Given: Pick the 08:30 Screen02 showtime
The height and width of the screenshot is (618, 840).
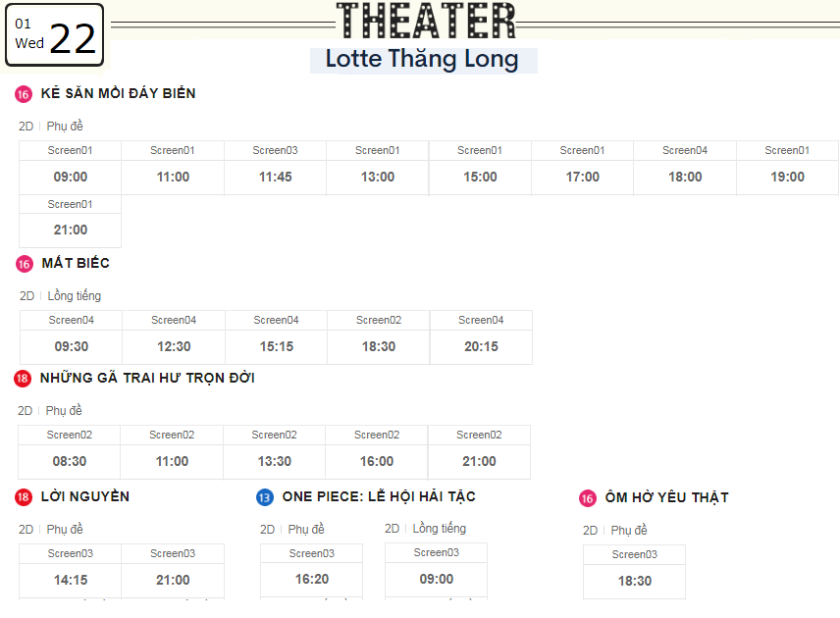Looking at the screenshot, I should click(69, 452).
